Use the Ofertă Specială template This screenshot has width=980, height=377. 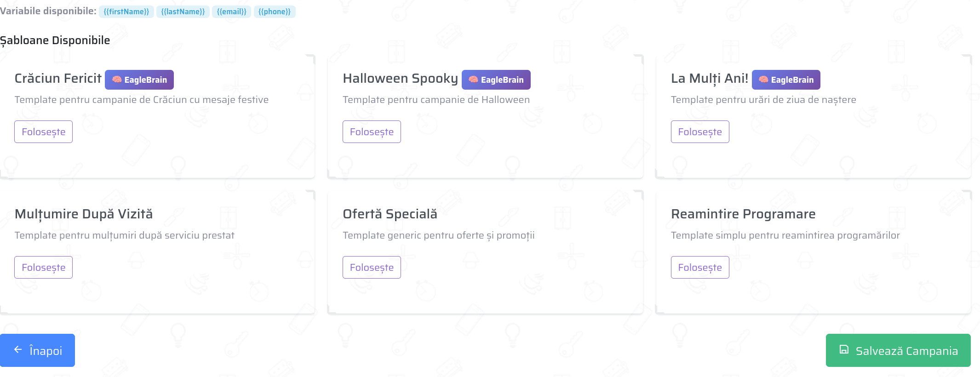click(372, 268)
